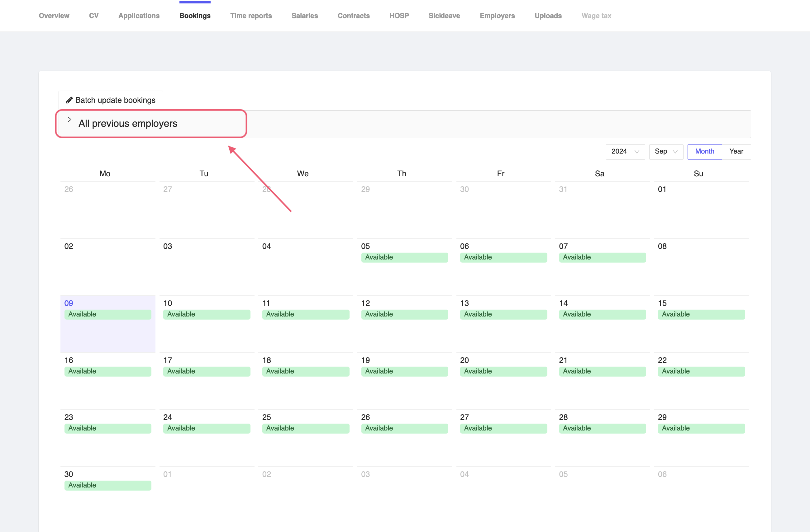The height and width of the screenshot is (532, 810).
Task: Open the Sickleave tab
Action: (x=444, y=16)
